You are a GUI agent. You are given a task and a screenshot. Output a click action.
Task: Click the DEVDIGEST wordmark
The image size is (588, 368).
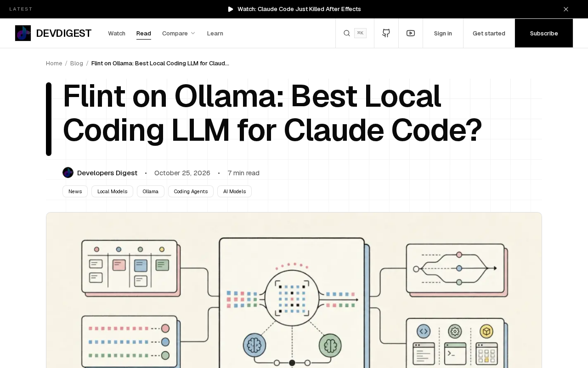pyautogui.click(x=64, y=33)
